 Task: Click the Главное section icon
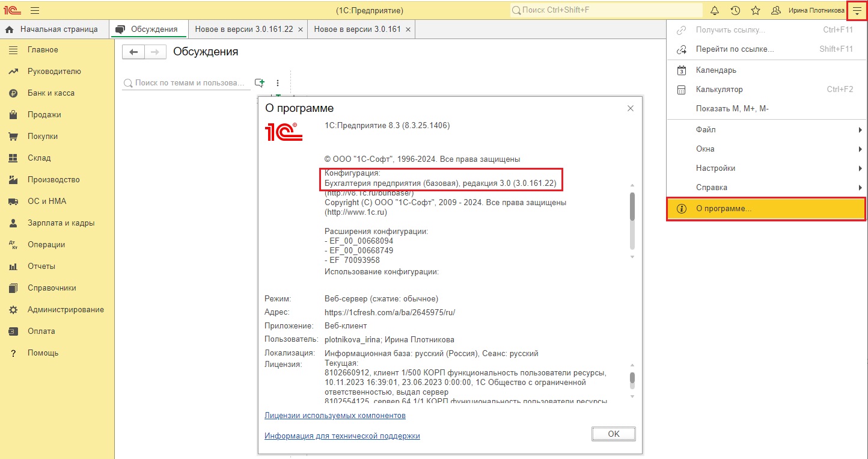pyautogui.click(x=13, y=50)
